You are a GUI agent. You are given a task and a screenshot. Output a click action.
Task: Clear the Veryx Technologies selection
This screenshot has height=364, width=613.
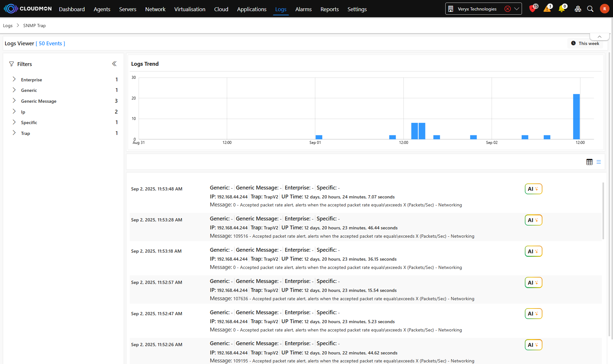(507, 9)
